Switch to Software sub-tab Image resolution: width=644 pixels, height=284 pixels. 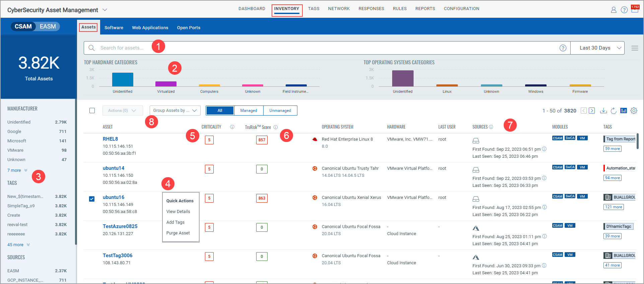point(114,27)
